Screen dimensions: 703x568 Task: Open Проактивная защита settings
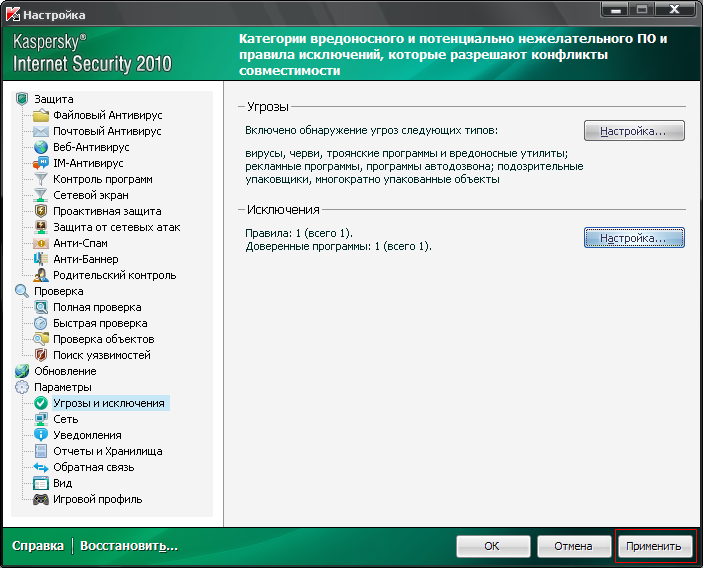click(107, 211)
